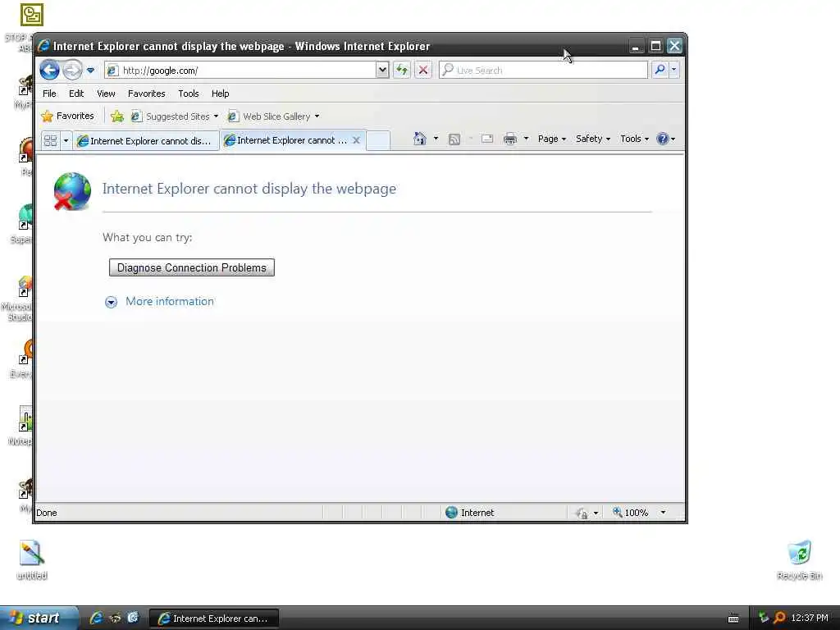This screenshot has width=840, height=630.
Task: Click the Protected Mode lock icon in the status bar
Action: (x=582, y=514)
